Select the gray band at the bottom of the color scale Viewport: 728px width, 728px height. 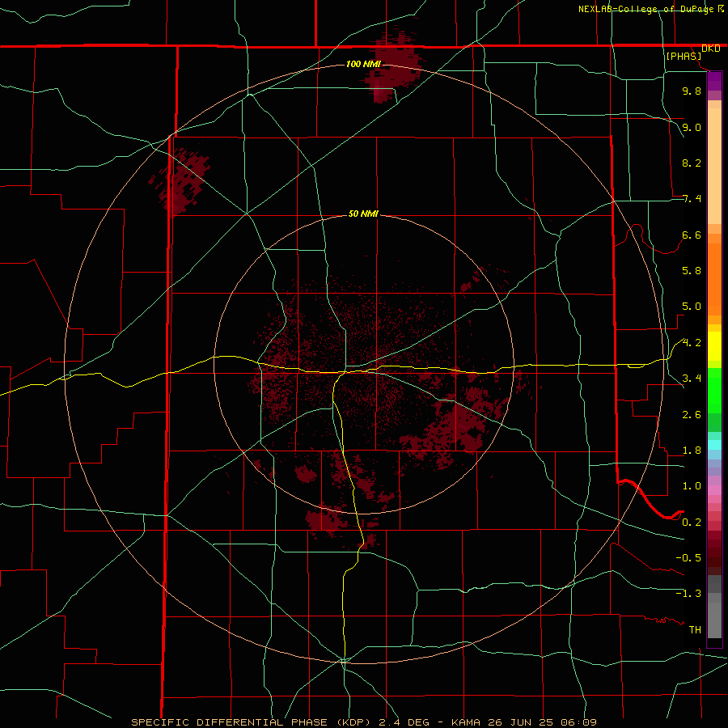coord(714,616)
